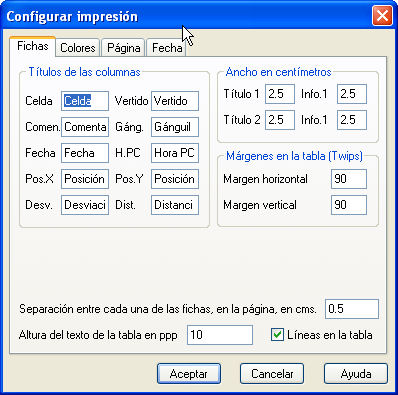Image resolution: width=398 pixels, height=395 pixels.
Task: Select the Fecha tab
Action: tap(166, 48)
